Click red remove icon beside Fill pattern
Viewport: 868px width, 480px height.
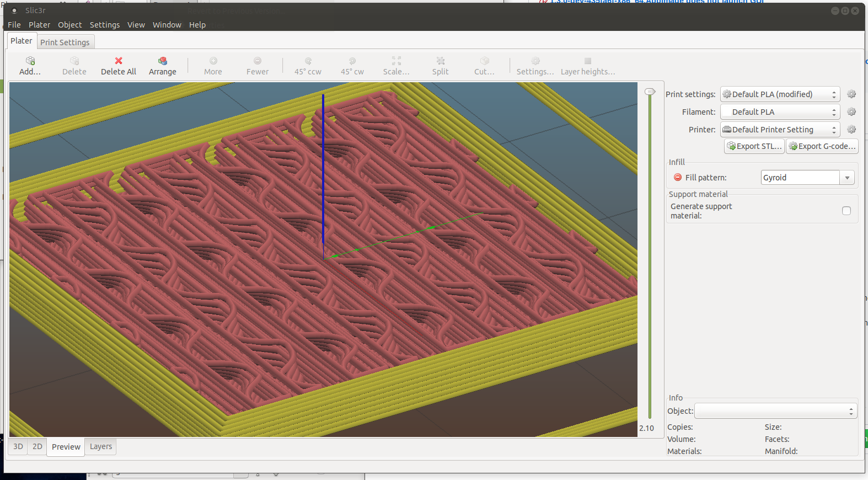[678, 178]
